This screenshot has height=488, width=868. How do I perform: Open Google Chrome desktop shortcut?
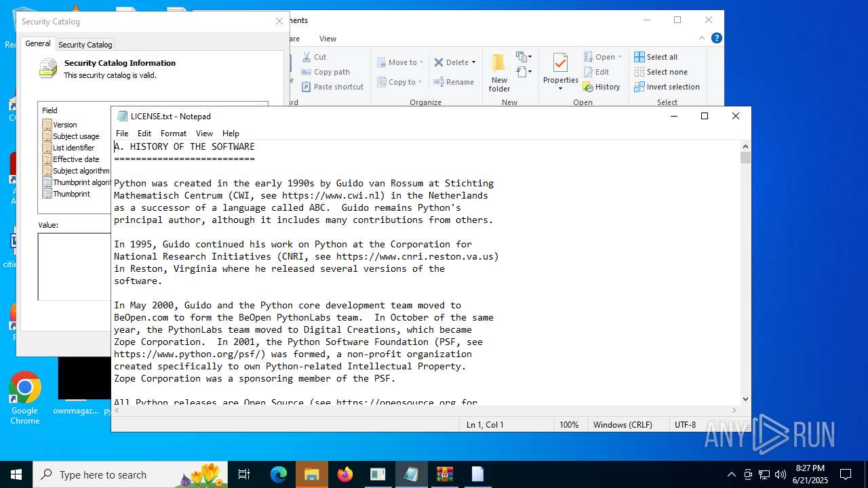(25, 399)
